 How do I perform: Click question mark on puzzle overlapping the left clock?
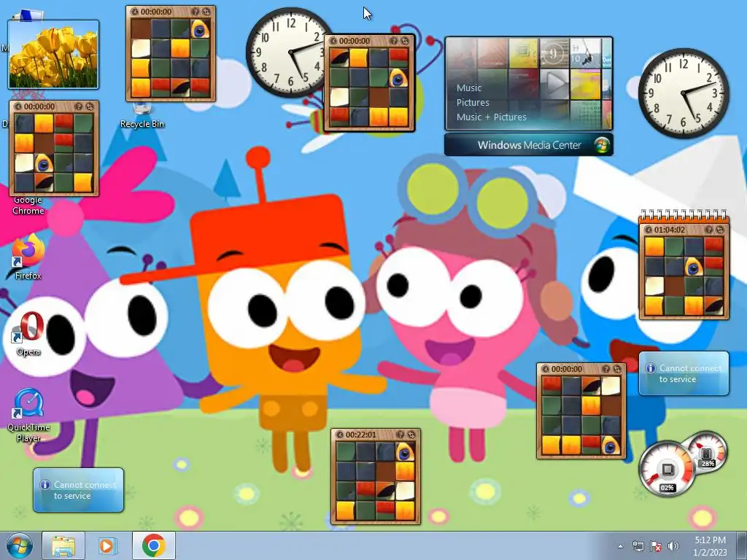[394, 41]
